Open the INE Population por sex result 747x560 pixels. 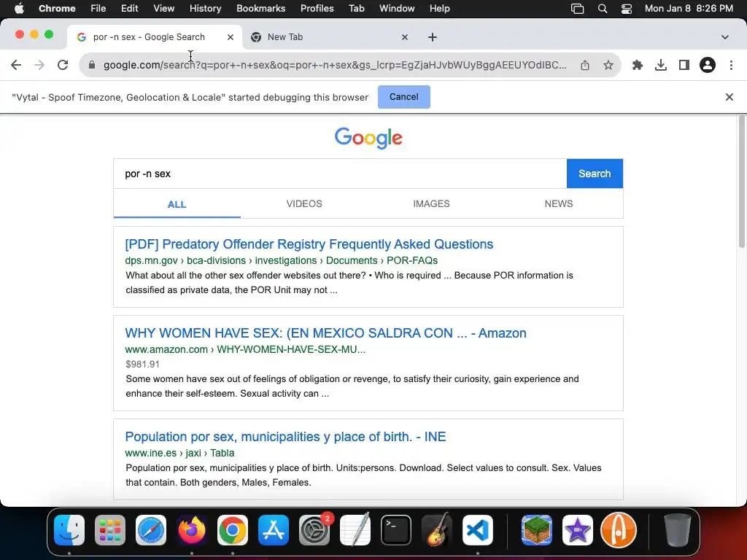point(285,437)
